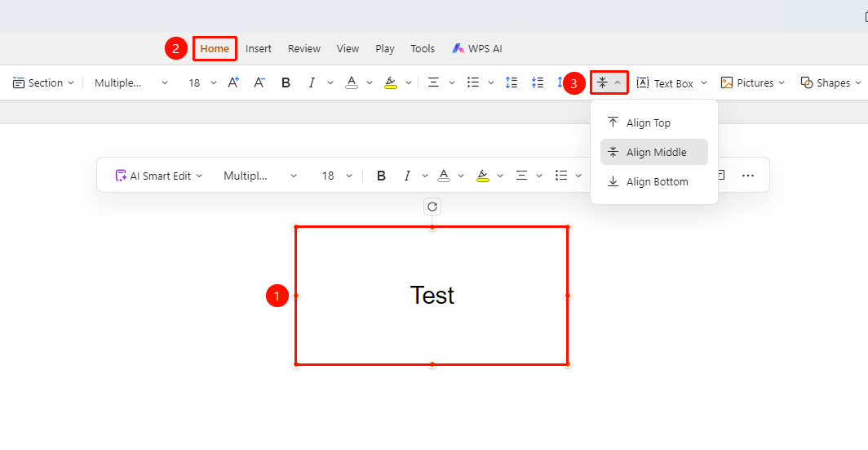Expand the floating toolbar alignment arrow
868x450 pixels.
click(539, 176)
